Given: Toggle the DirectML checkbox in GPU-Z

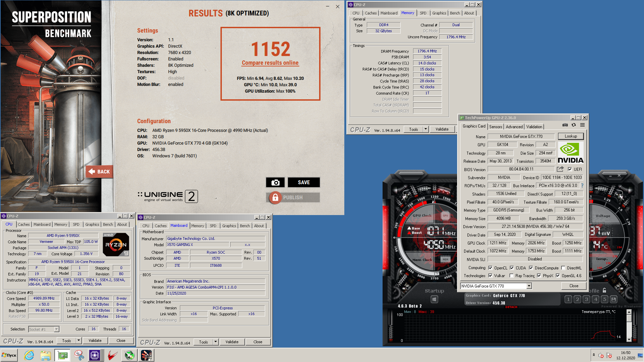Looking at the screenshot, I should coord(563,268).
